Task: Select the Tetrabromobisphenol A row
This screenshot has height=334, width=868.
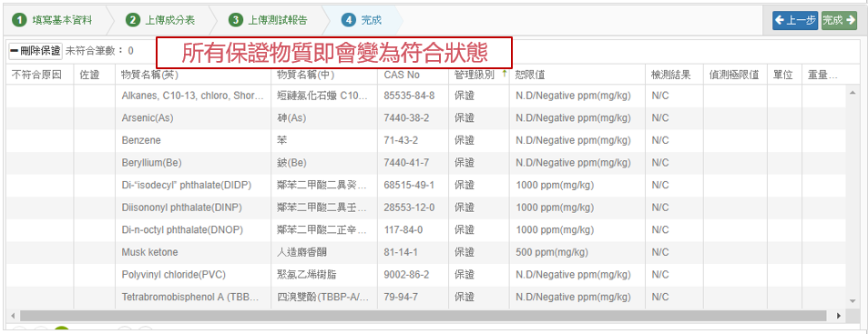Action: pos(425,298)
